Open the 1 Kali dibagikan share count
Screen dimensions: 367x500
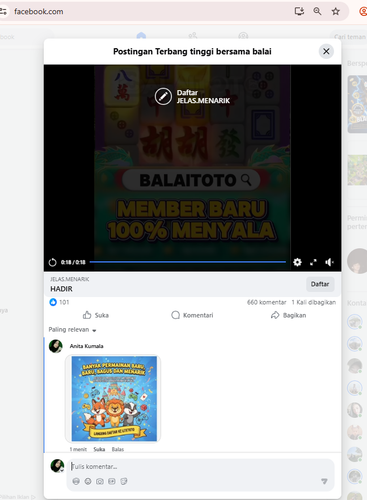coord(314,302)
